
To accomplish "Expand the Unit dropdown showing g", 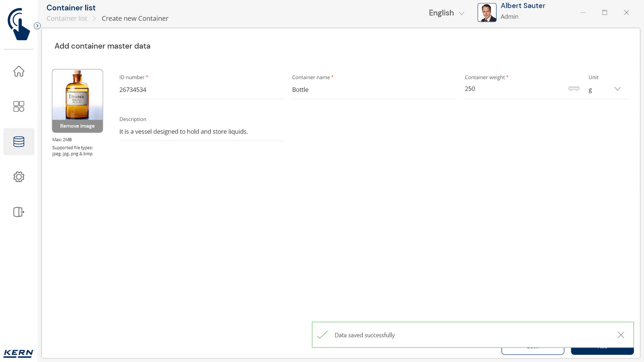I will click(617, 89).
